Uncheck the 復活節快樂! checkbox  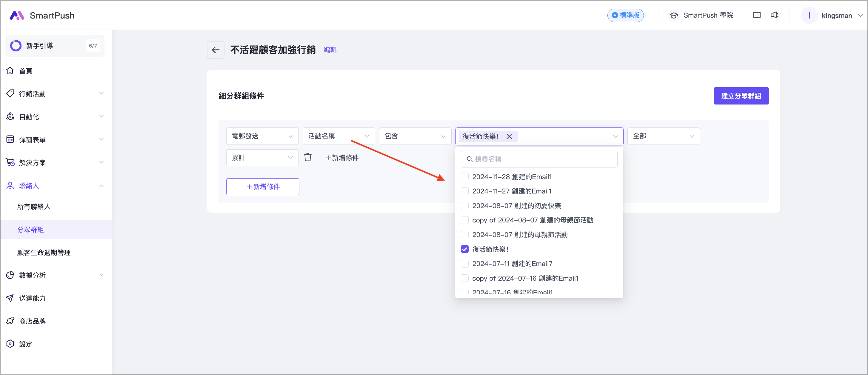click(x=465, y=249)
